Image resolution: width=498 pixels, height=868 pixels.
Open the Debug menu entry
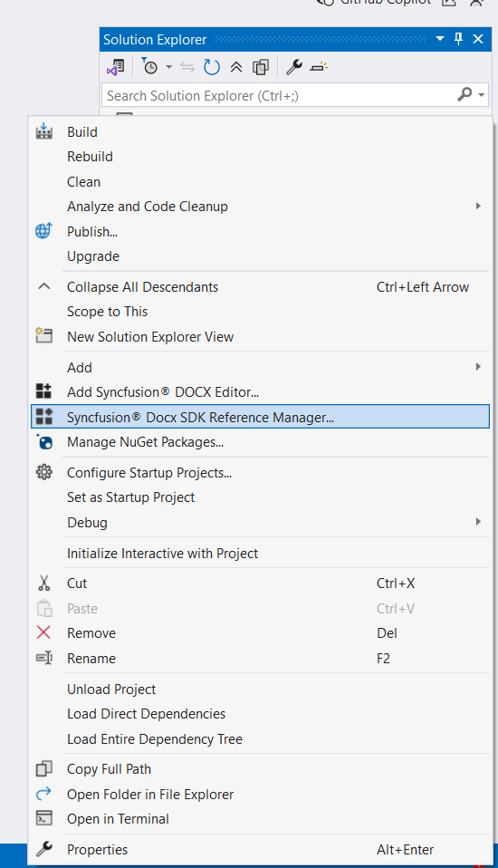(88, 523)
